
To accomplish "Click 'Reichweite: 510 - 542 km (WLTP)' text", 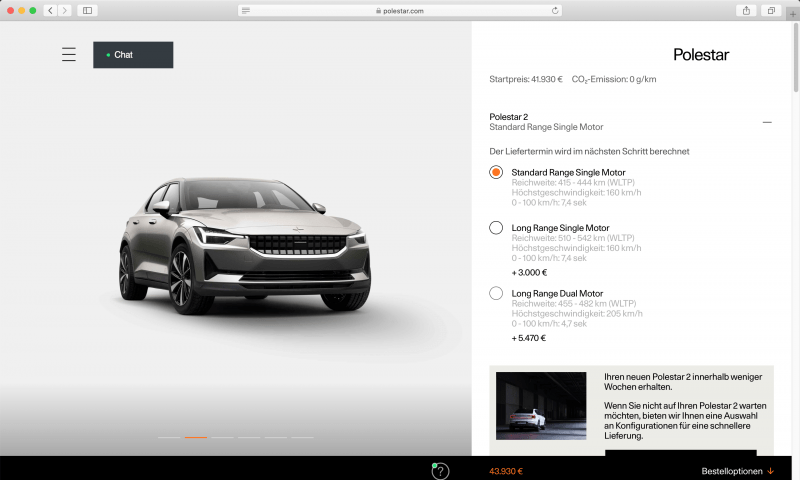I will (573, 238).
